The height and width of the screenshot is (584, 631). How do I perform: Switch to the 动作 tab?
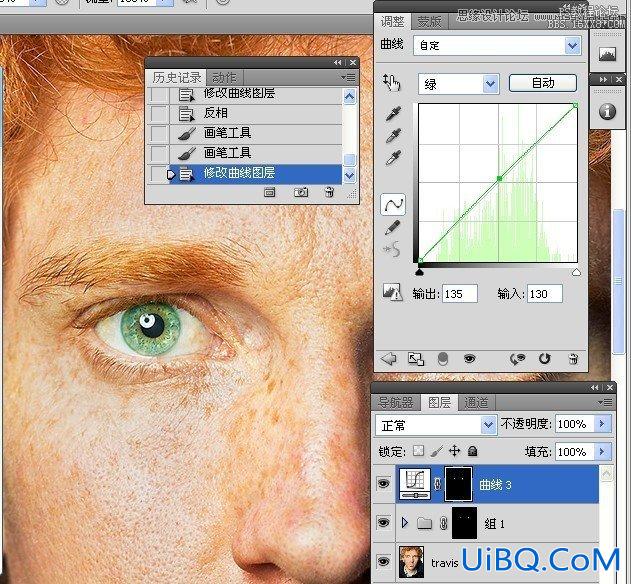[x=224, y=77]
